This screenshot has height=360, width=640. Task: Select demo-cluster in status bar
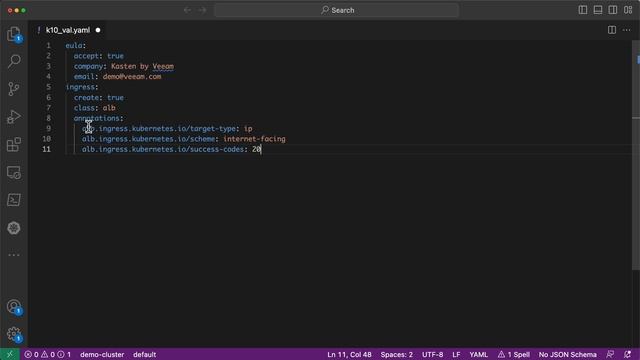(x=102, y=354)
